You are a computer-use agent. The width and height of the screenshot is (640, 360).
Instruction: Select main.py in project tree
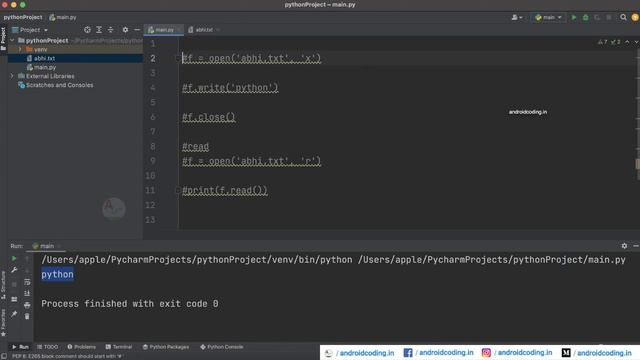pyautogui.click(x=41, y=67)
